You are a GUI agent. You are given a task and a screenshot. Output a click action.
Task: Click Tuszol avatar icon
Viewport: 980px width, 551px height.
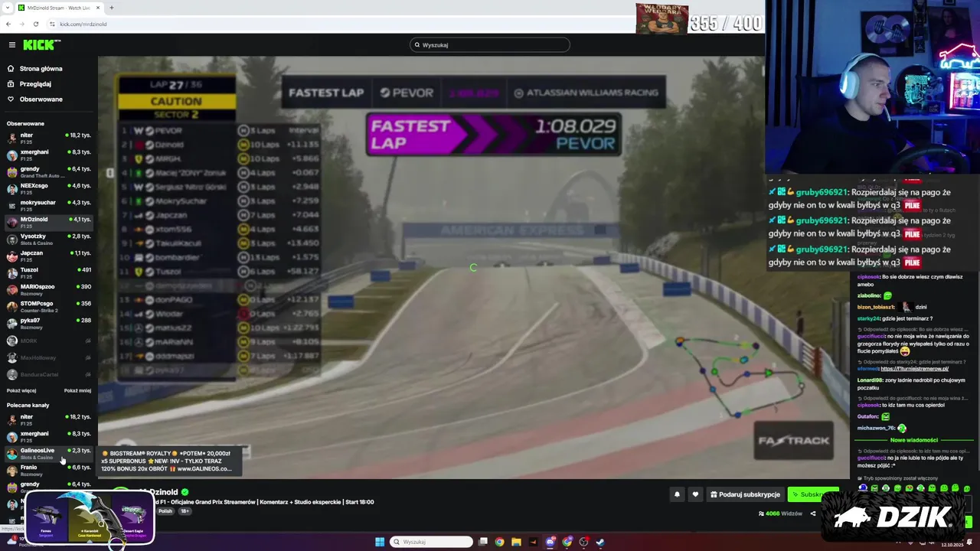[x=12, y=273]
